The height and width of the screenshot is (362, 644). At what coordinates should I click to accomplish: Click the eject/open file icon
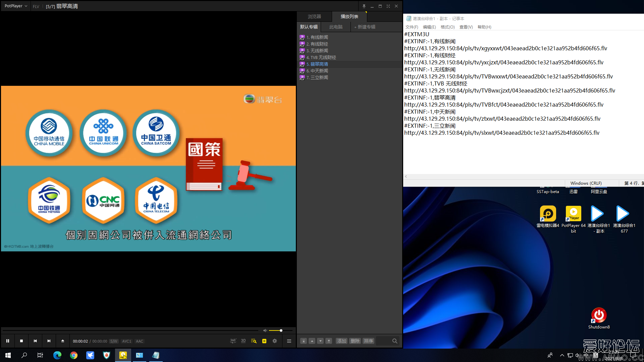pos(63,341)
